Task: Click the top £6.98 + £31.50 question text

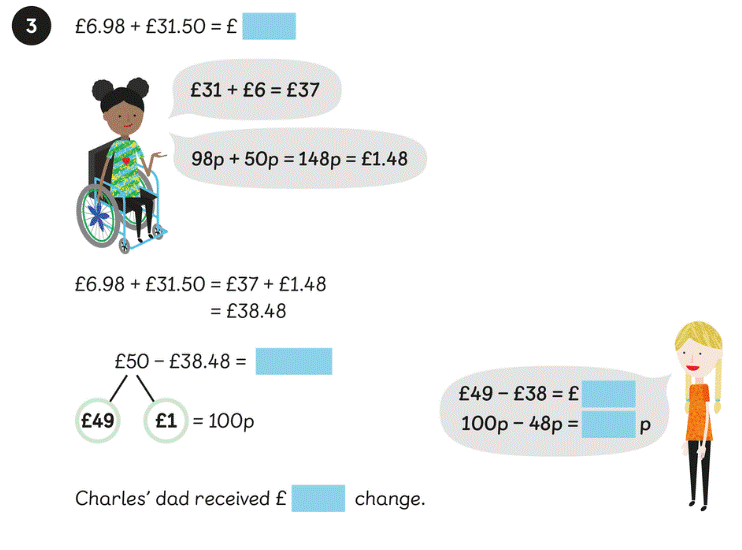Action: 153,27
